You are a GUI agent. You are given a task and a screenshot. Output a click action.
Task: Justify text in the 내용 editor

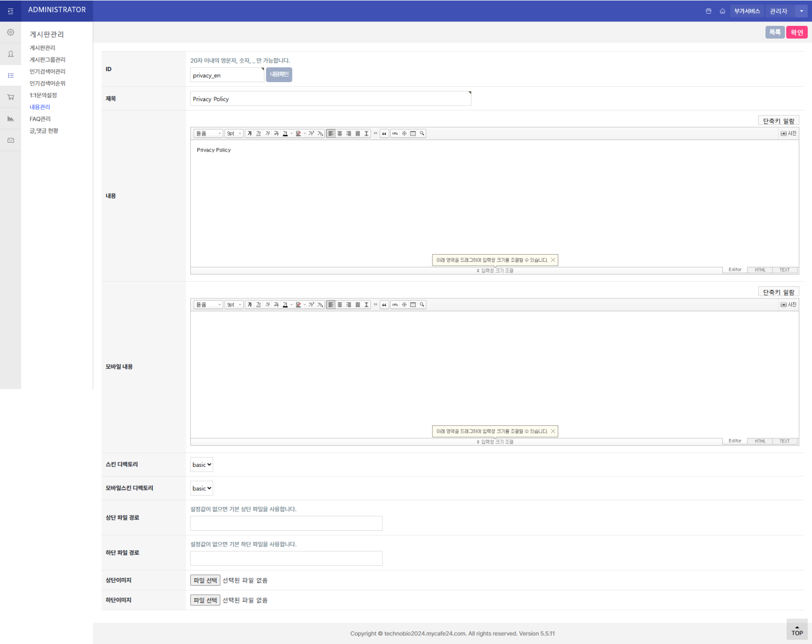(x=357, y=133)
